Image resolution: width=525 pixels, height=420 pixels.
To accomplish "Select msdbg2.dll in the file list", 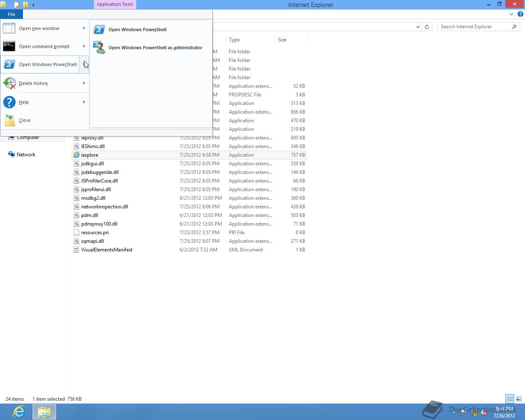I will [93, 198].
